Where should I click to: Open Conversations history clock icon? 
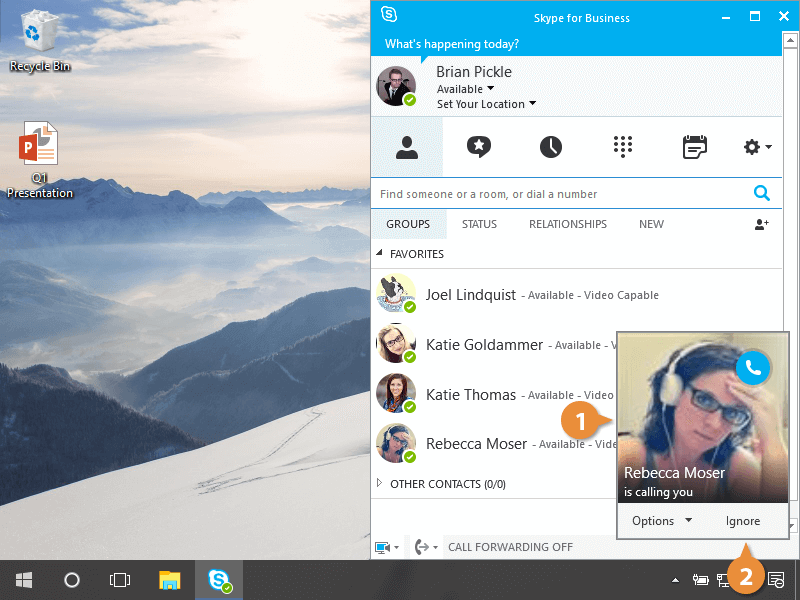coord(551,147)
